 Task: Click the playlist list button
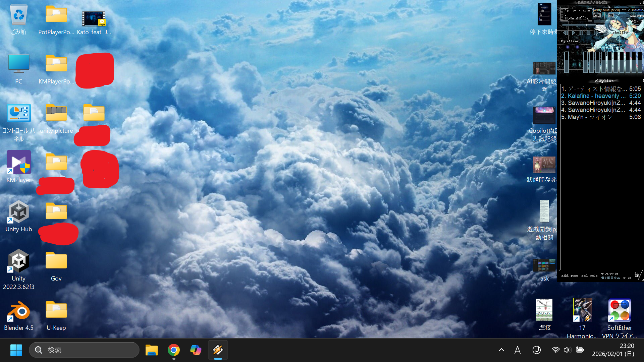(x=637, y=275)
